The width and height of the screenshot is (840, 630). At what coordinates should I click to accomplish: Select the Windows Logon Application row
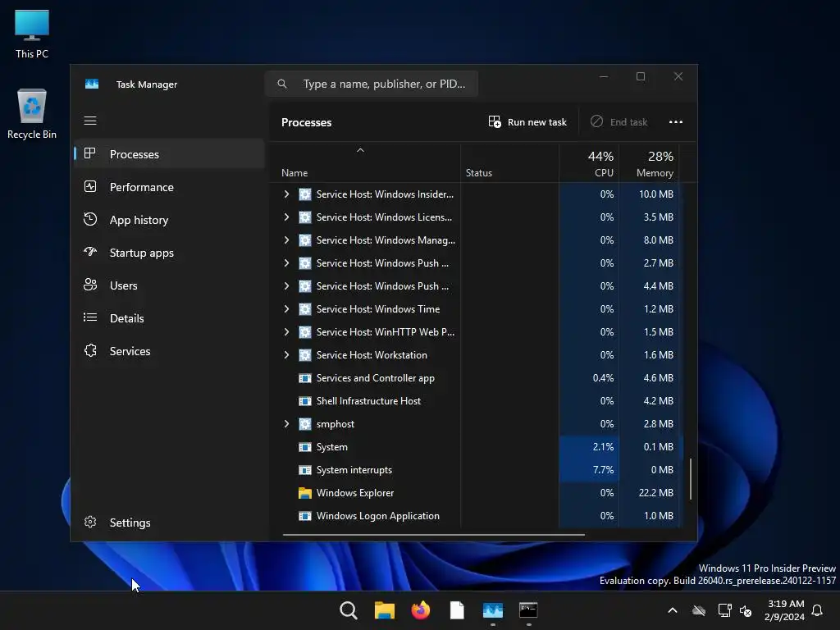tap(477, 516)
